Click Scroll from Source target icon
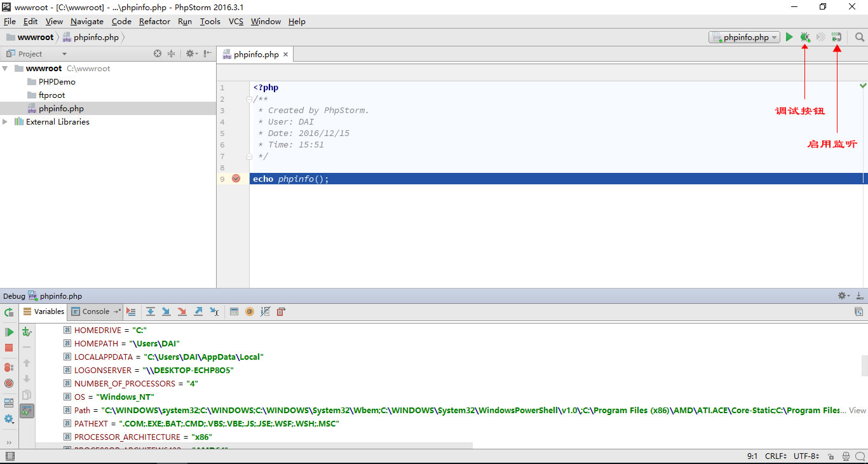 [x=158, y=54]
